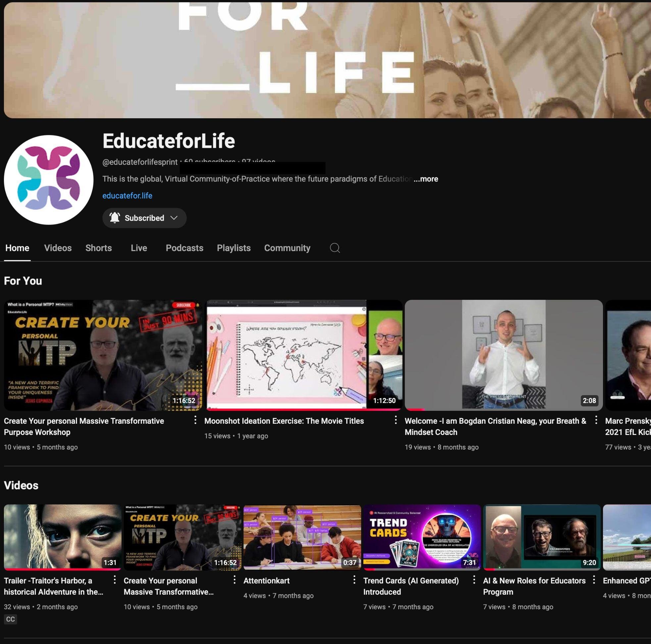Open the Shorts tab
Image resolution: width=651 pixels, height=644 pixels.
[x=98, y=248]
